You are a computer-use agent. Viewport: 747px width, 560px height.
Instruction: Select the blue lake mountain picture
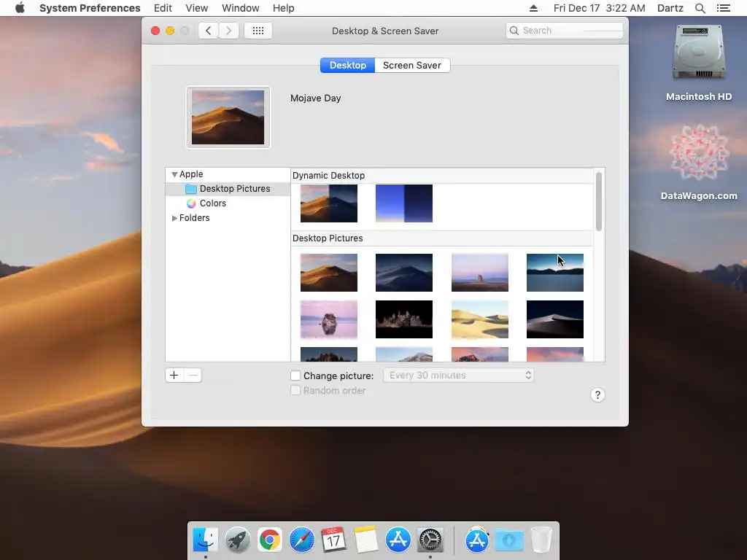tap(555, 273)
